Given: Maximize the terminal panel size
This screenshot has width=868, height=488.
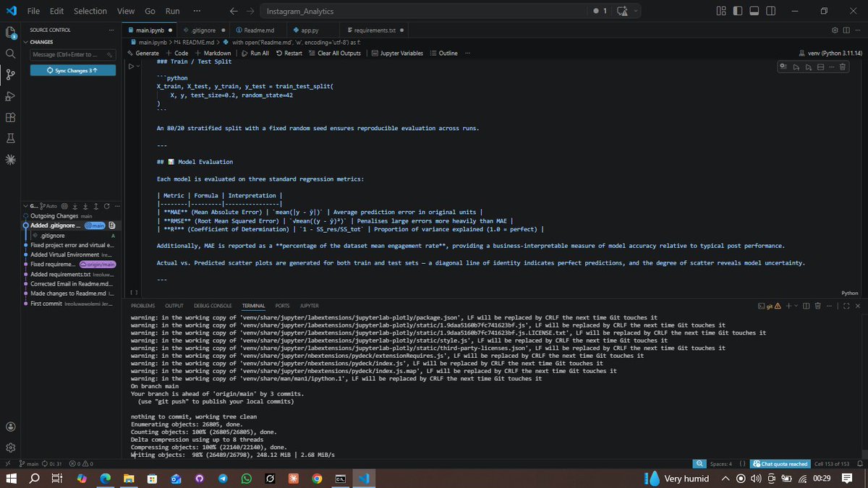Looking at the screenshot, I should (x=845, y=306).
